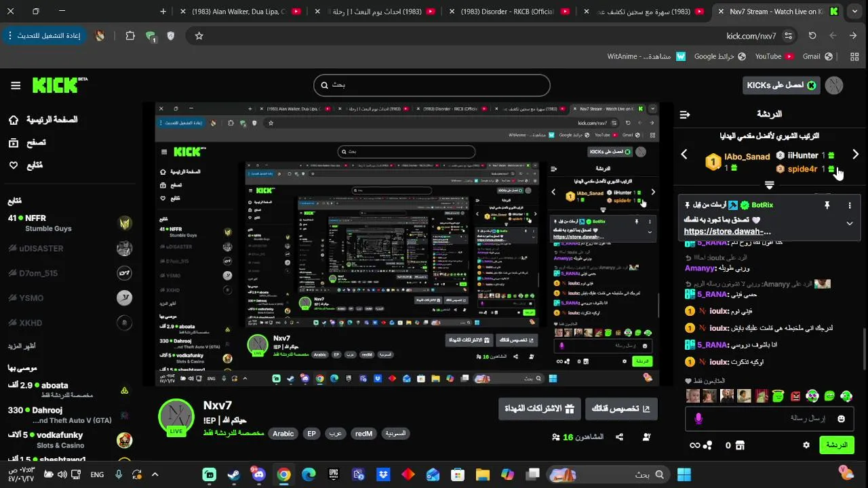Open the NFFR channel in following list
Image resolution: width=868 pixels, height=488 pixels.
point(70,223)
